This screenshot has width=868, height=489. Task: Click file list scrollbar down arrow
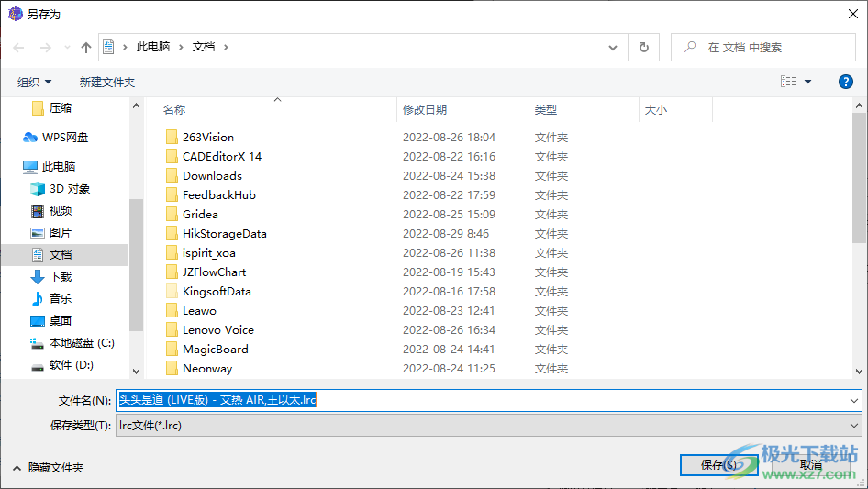[859, 371]
